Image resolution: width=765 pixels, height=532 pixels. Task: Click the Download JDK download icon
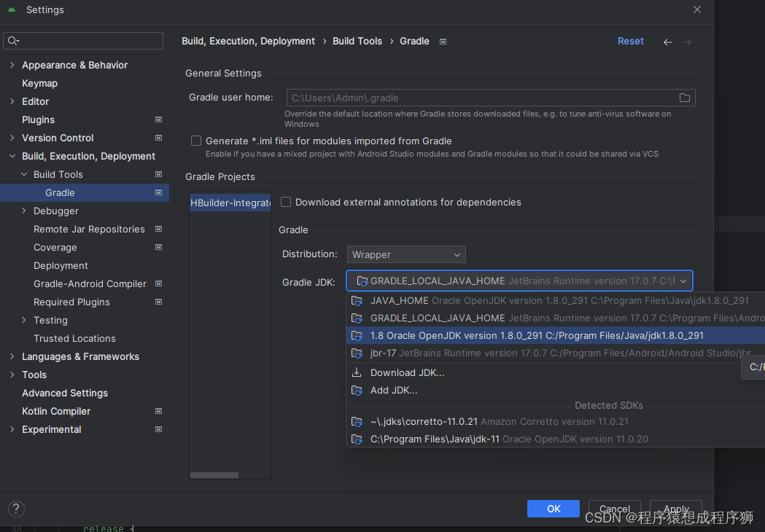(x=357, y=372)
